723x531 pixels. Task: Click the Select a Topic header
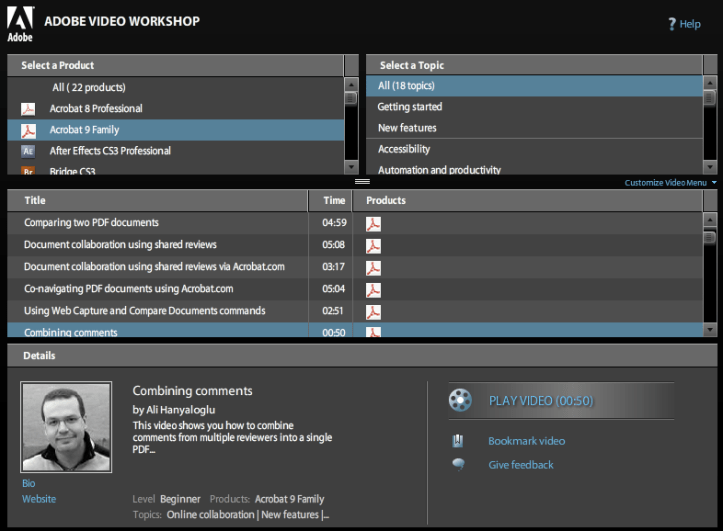534,65
